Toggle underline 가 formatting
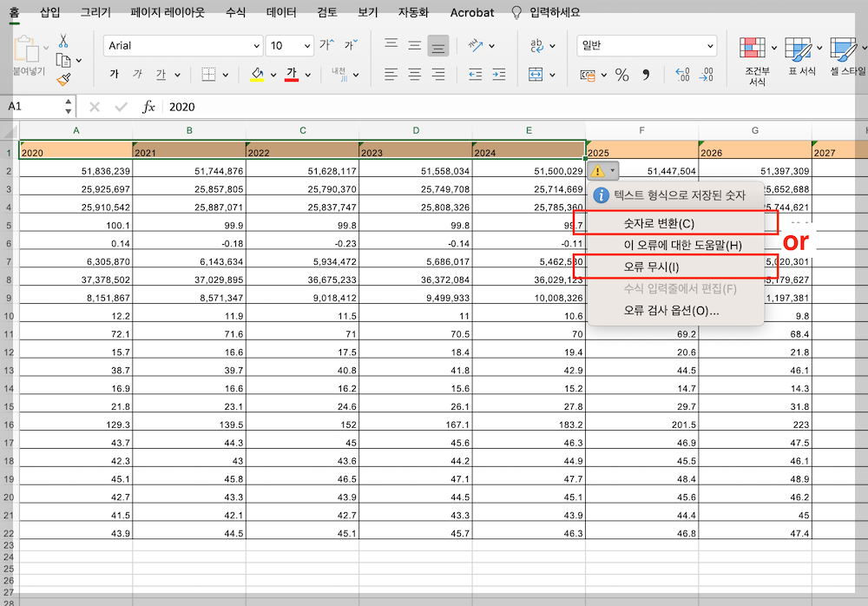This screenshot has width=868, height=606. (161, 74)
